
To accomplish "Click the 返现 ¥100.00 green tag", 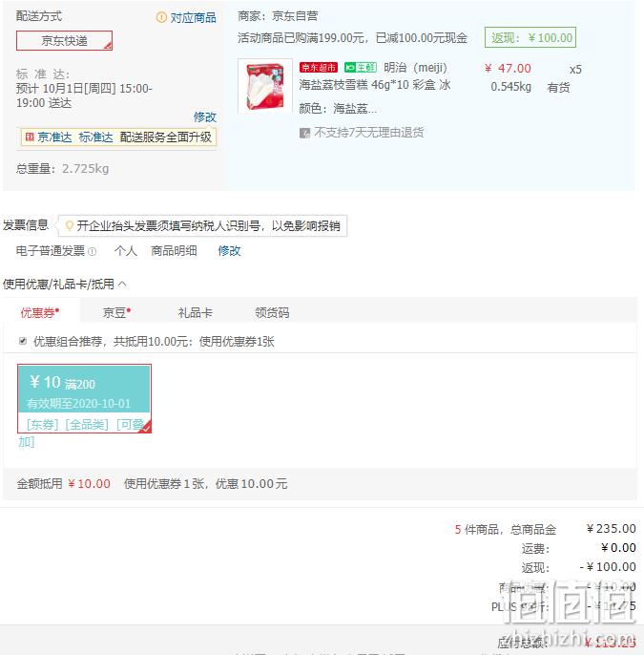I will coord(530,37).
